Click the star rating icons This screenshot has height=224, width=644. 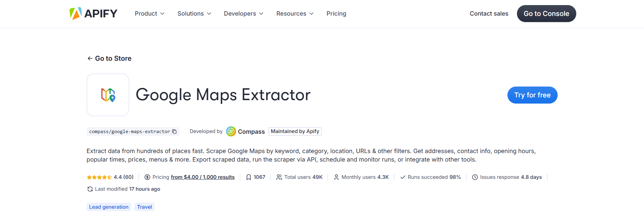pyautogui.click(x=99, y=177)
